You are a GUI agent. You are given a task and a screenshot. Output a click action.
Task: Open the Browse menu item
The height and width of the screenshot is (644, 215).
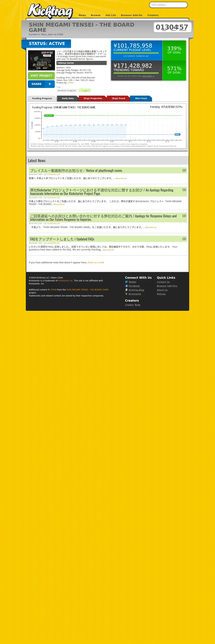pos(96,15)
